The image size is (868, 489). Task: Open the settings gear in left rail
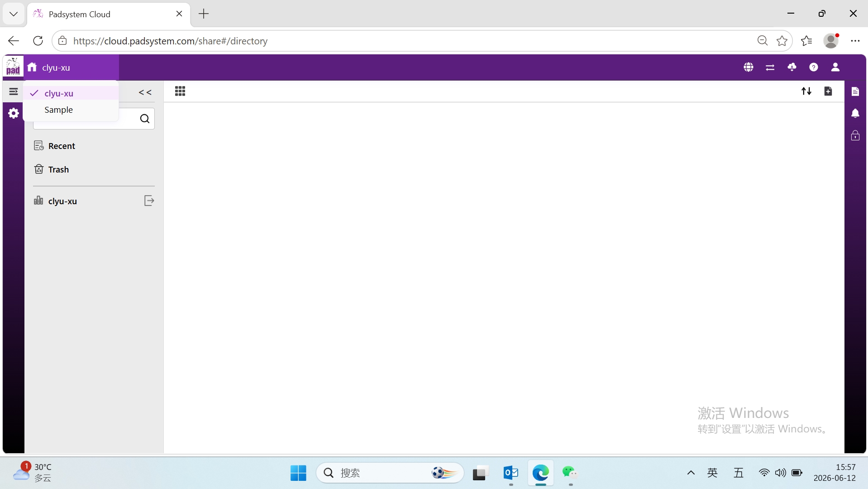click(14, 113)
